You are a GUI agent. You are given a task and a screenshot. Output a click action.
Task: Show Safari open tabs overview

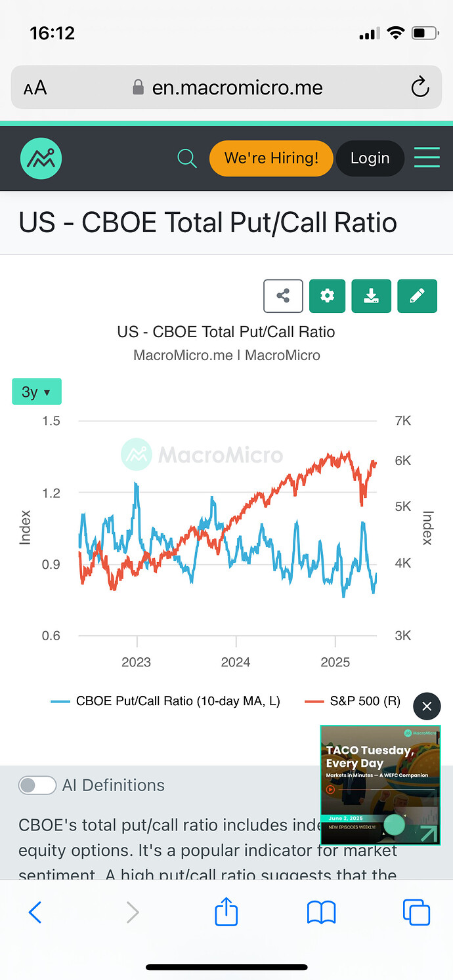click(416, 912)
